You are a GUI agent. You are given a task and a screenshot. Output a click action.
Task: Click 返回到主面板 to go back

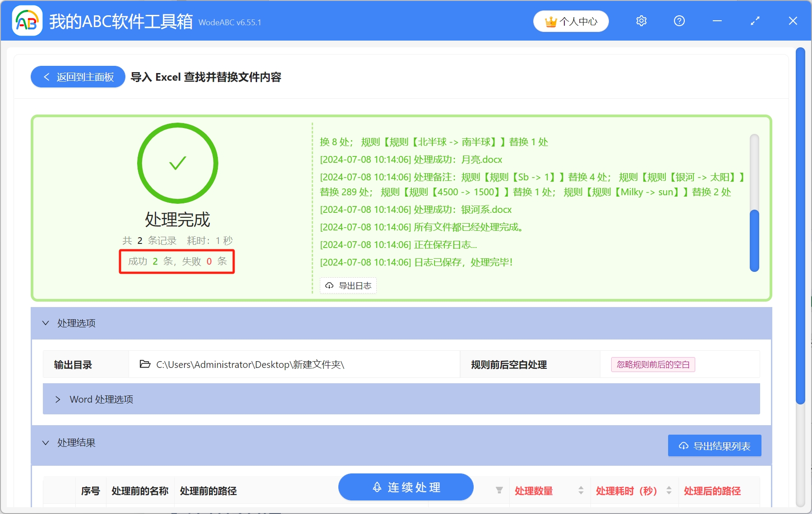point(78,77)
